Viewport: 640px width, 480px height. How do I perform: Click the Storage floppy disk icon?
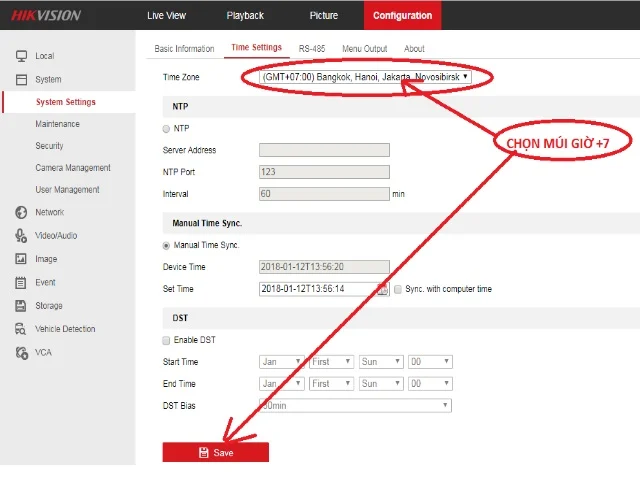[x=20, y=306]
